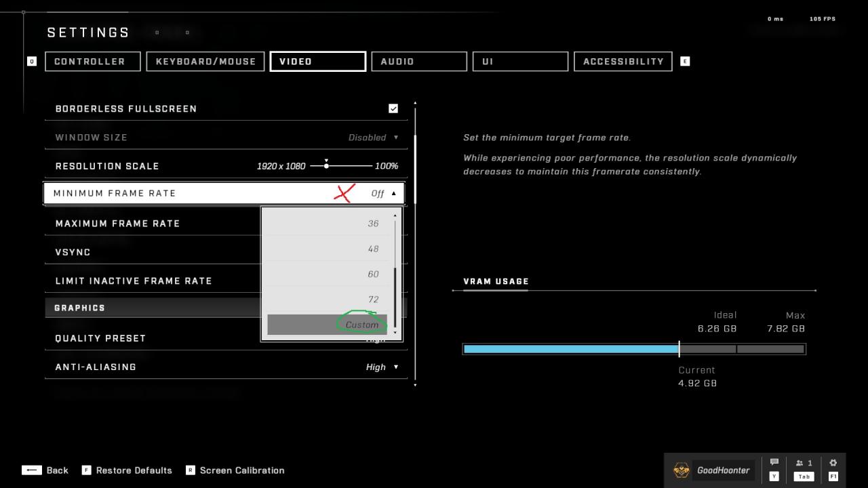868x488 pixels.
Task: Open the chat speech bubble icon
Action: (774, 463)
